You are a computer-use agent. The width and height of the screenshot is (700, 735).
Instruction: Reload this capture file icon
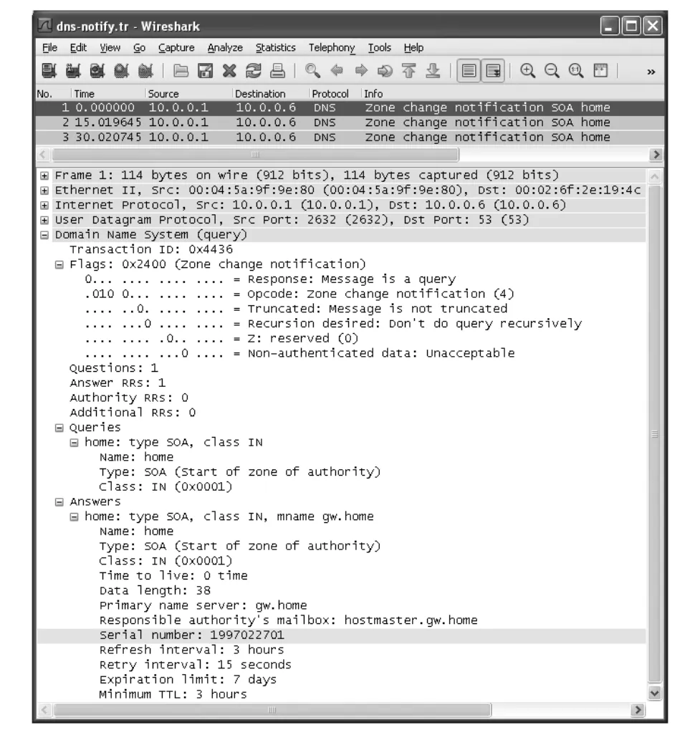(x=254, y=71)
